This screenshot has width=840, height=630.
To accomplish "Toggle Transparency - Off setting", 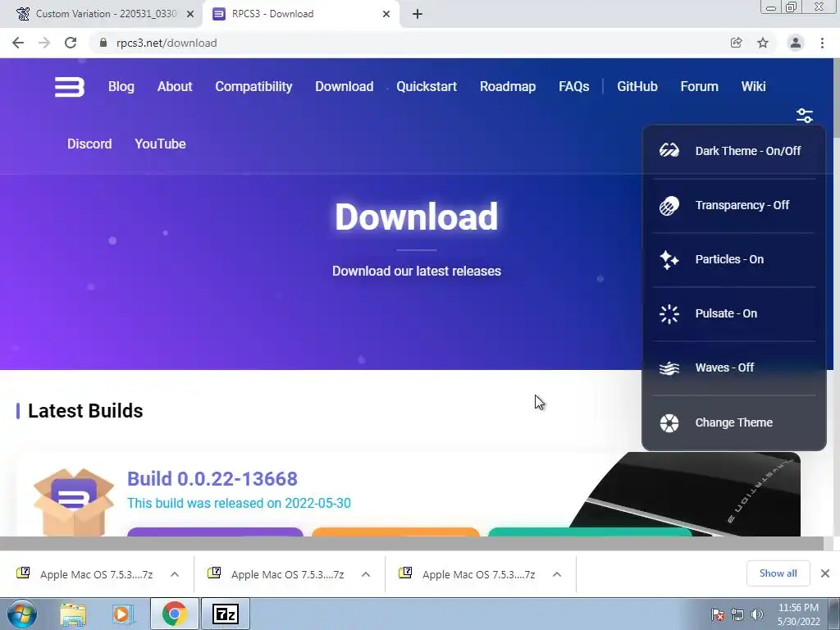I will point(734,205).
